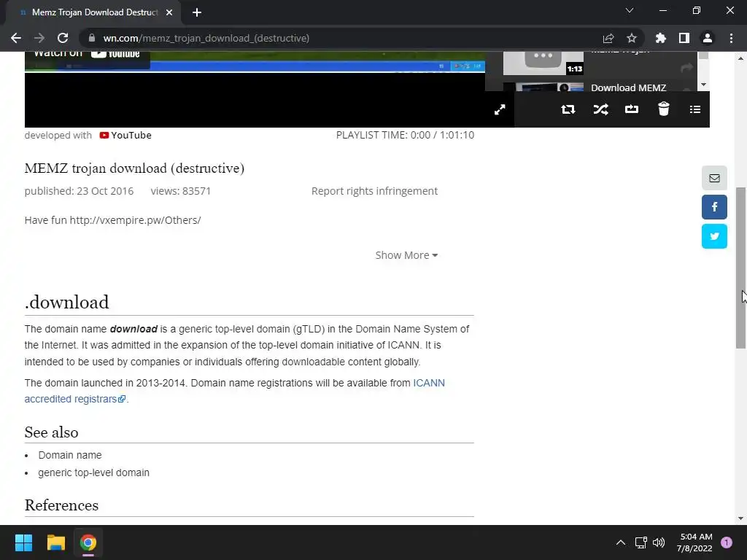This screenshot has width=747, height=560.
Task: Go back to the previous page
Action: pyautogui.click(x=16, y=38)
